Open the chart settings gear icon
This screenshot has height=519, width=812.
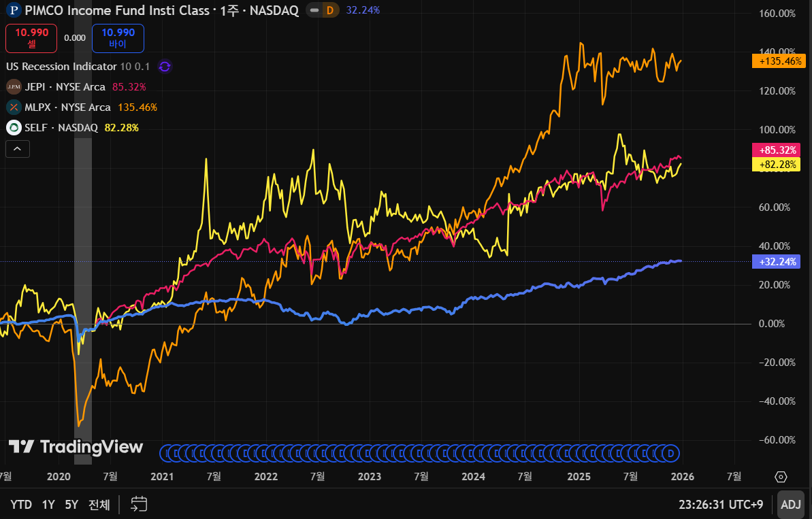point(781,477)
